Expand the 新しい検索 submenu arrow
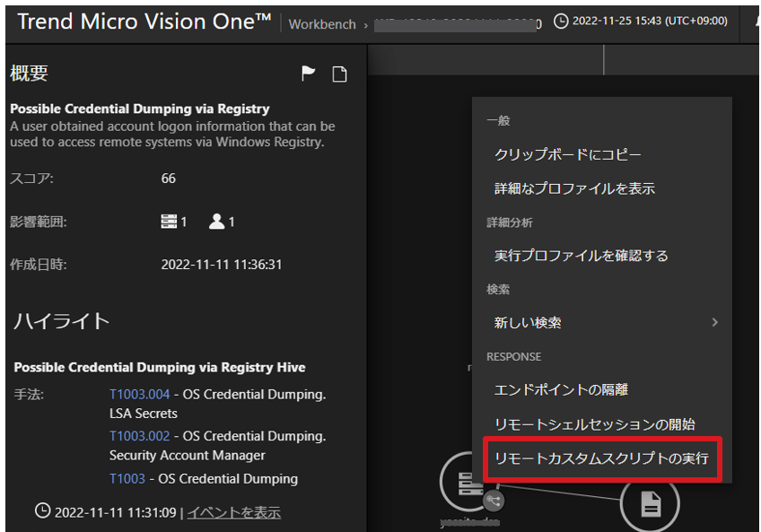The image size is (761, 532). point(714,322)
